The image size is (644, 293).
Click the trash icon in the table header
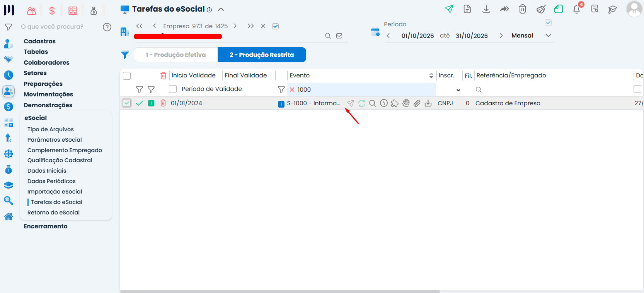[164, 75]
